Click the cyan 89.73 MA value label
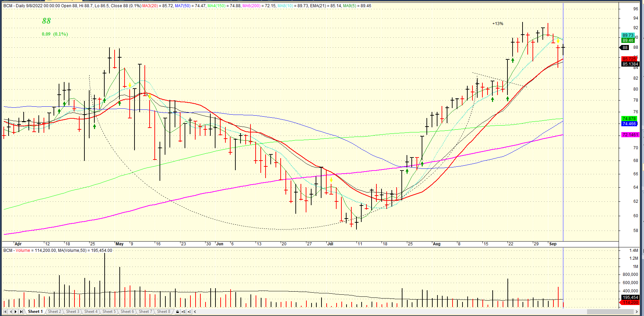 [628, 35]
